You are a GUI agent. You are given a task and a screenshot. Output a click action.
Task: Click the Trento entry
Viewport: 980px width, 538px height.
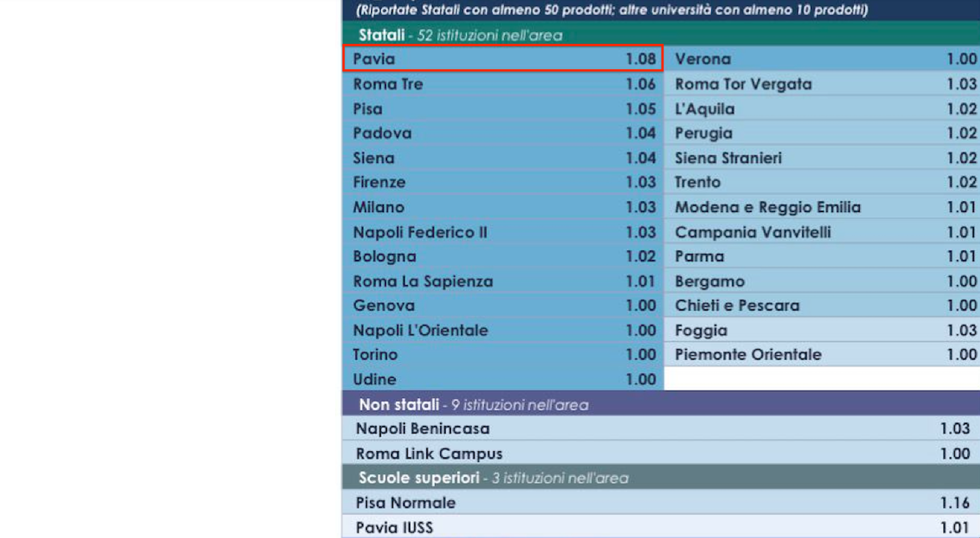click(x=822, y=182)
